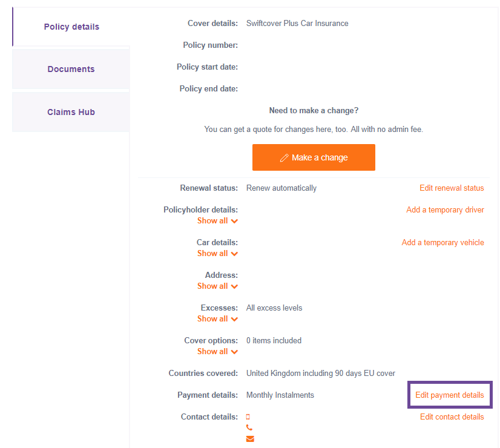Expand Show all under Policyholder details

tap(217, 221)
